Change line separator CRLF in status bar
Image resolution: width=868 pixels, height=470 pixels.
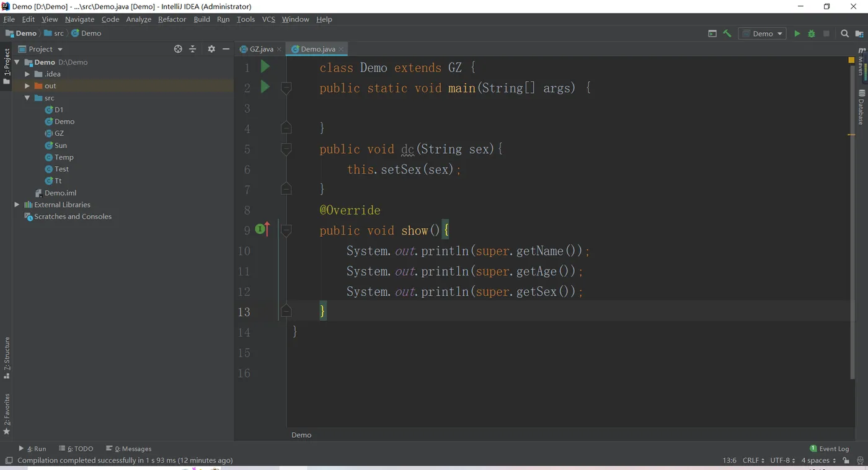(x=753, y=461)
